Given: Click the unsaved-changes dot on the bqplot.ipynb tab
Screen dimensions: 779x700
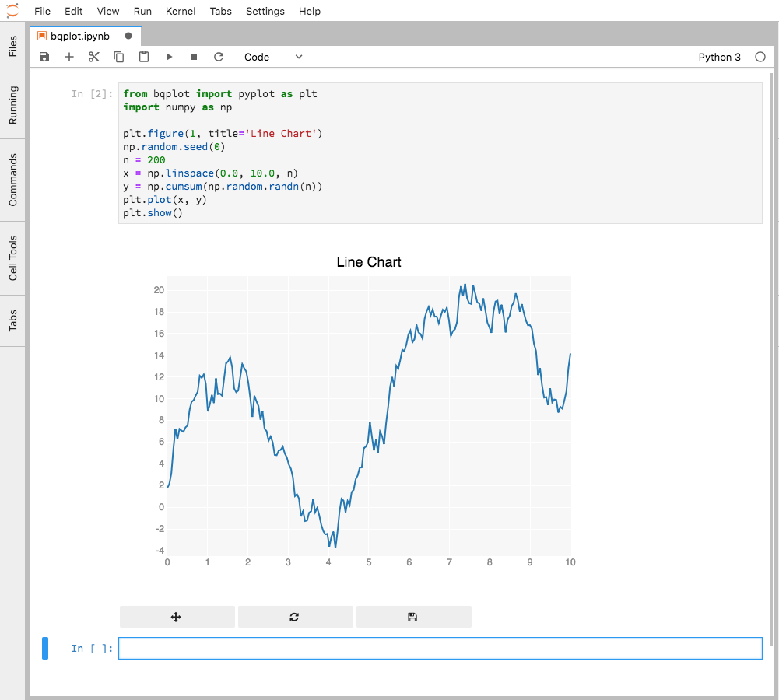Looking at the screenshot, I should click(x=128, y=36).
